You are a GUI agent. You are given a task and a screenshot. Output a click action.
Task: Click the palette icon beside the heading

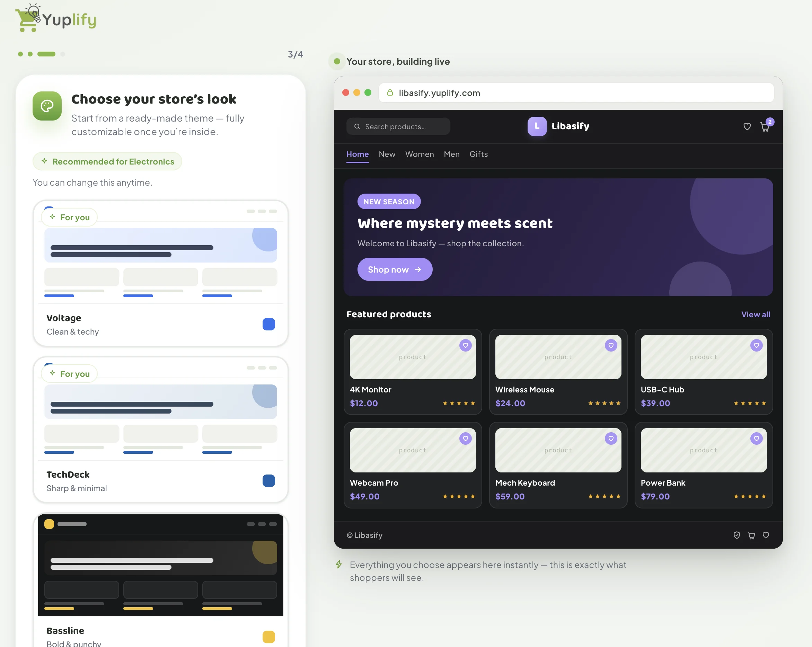[47, 106]
